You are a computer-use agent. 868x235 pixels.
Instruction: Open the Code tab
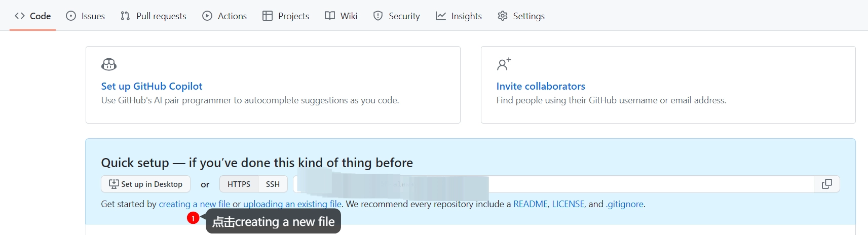point(33,16)
